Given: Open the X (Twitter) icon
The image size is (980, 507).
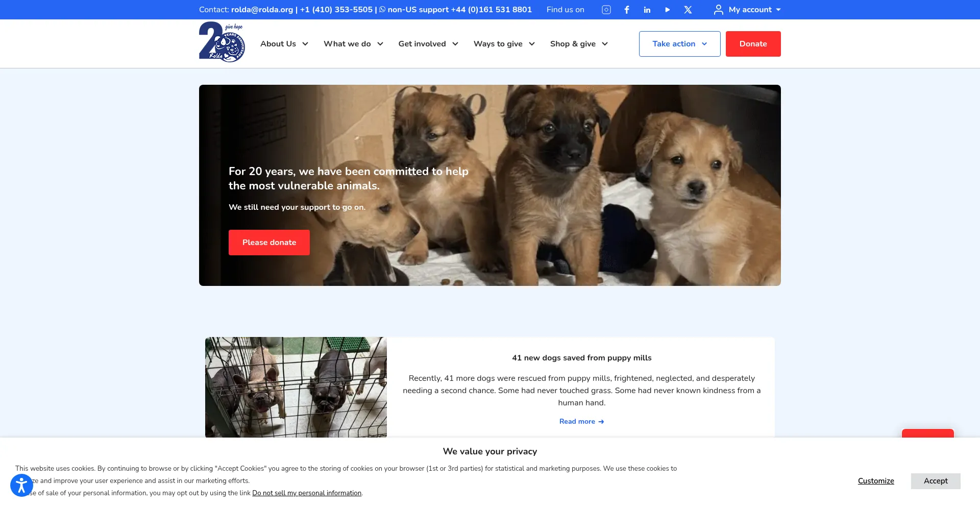Looking at the screenshot, I should click(688, 10).
